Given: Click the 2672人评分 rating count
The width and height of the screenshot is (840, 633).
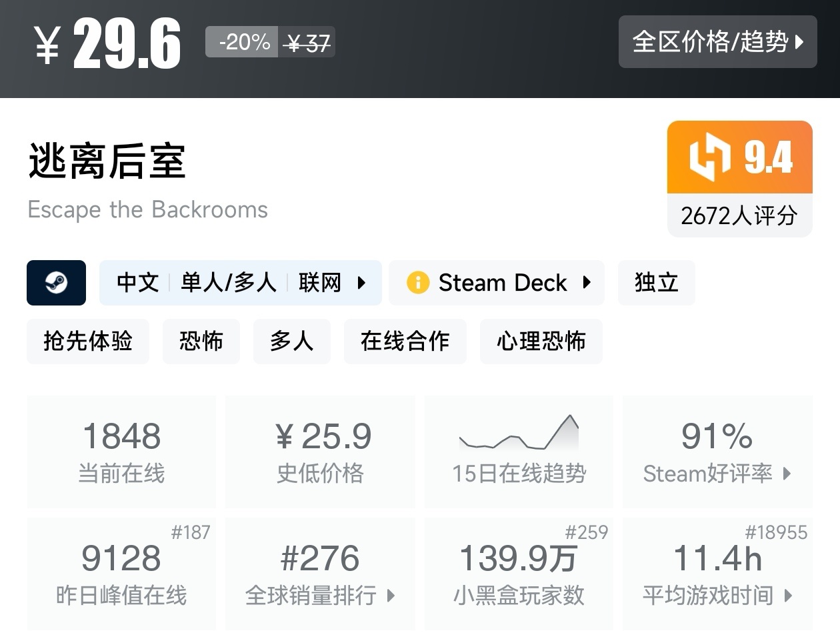Looking at the screenshot, I should click(x=740, y=215).
